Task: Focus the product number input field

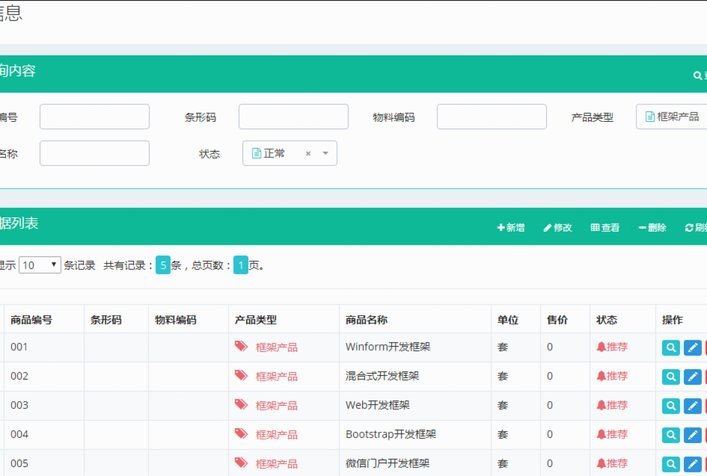Action: [95, 117]
